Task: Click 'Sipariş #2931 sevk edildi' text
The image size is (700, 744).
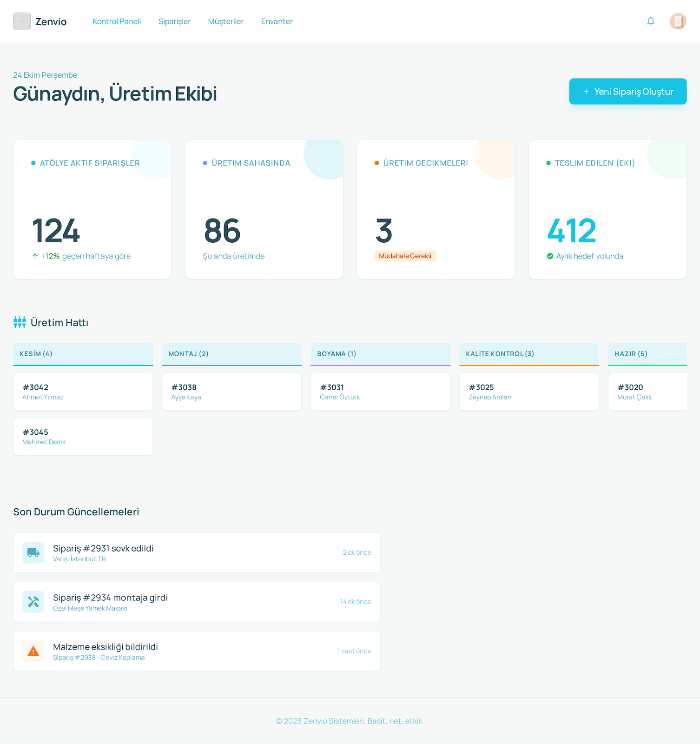Action: coord(103,549)
